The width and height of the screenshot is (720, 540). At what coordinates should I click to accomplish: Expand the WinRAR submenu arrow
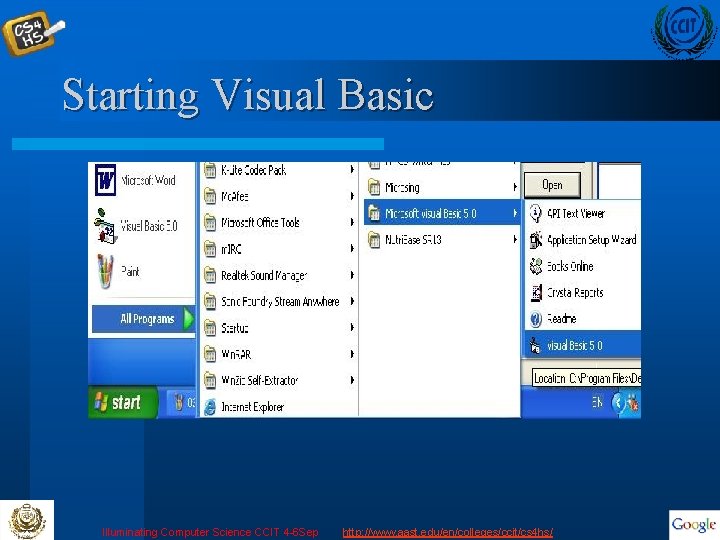pos(352,354)
